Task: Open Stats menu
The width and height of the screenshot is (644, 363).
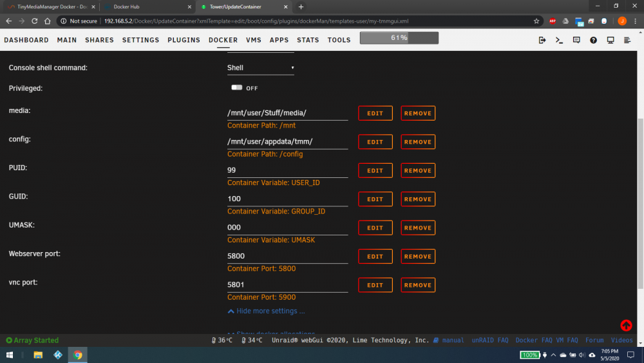Action: 308,40
